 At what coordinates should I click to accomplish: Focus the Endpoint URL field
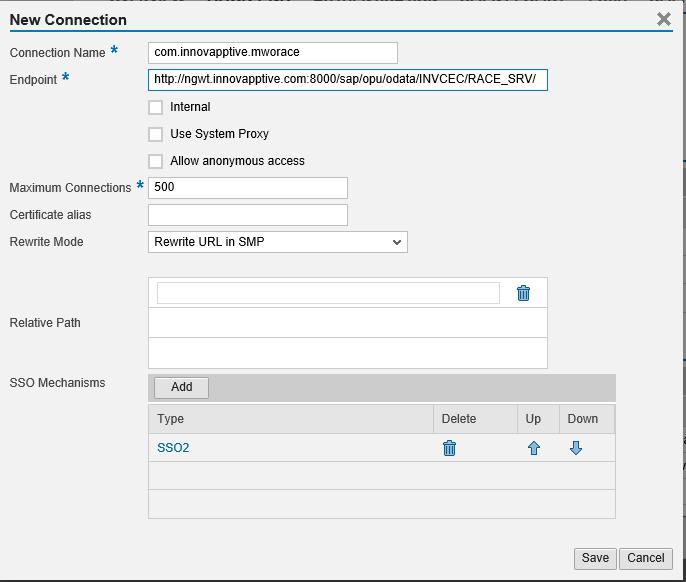(x=347, y=79)
